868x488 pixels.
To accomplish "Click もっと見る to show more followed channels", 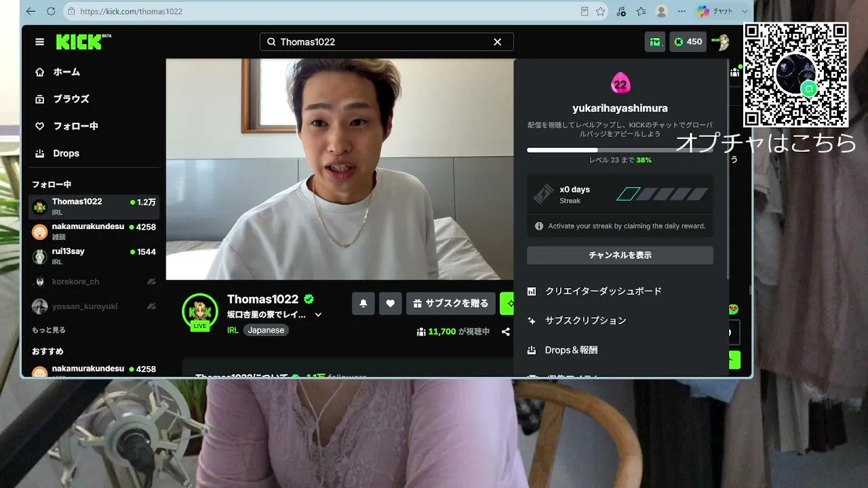I will click(x=49, y=330).
